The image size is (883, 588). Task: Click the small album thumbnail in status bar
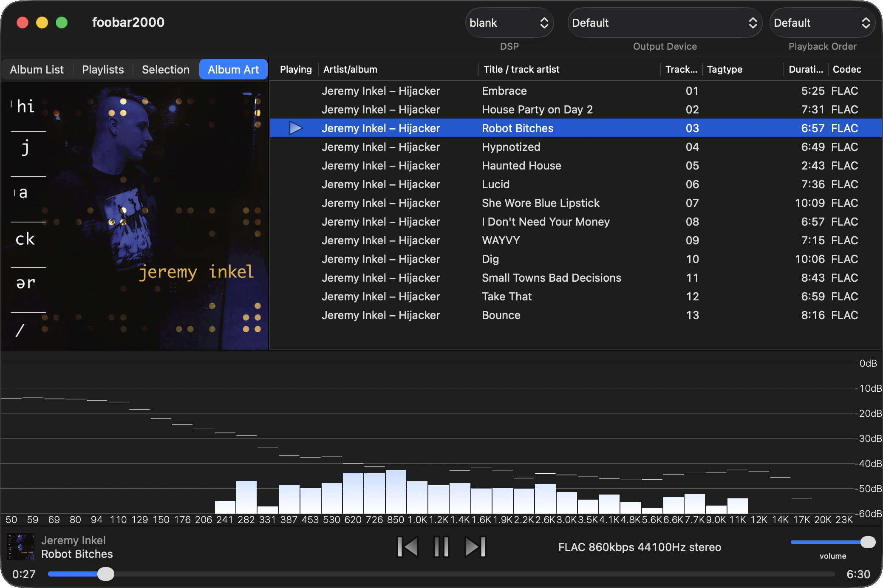click(x=21, y=547)
